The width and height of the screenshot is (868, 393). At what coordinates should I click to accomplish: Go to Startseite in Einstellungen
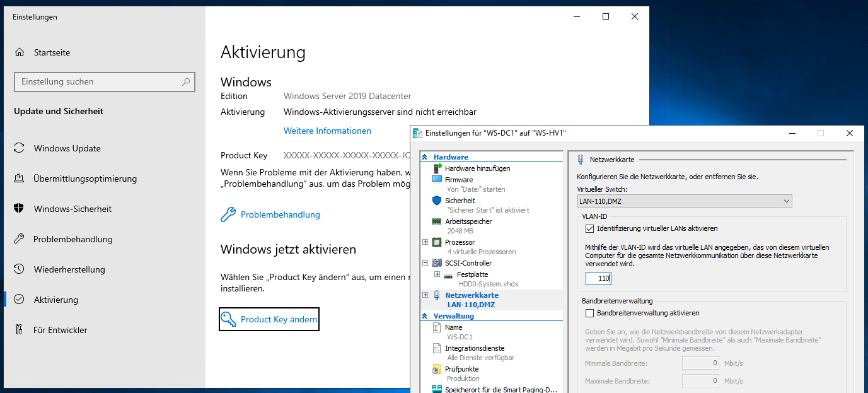52,52
